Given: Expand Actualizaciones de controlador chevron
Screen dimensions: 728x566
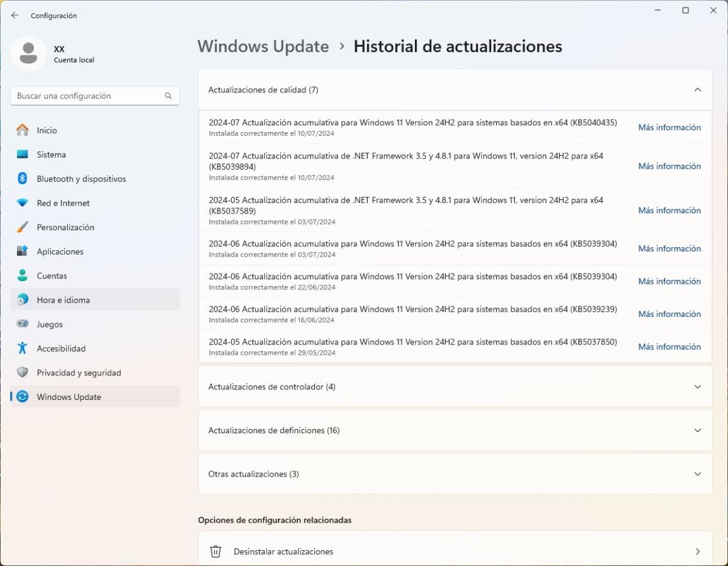Looking at the screenshot, I should 697,387.
